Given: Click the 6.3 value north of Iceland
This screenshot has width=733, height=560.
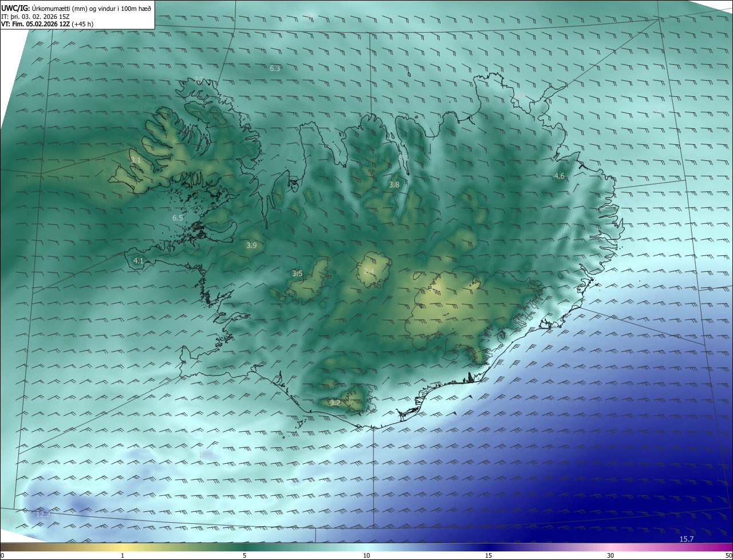Looking at the screenshot, I should (x=275, y=69).
